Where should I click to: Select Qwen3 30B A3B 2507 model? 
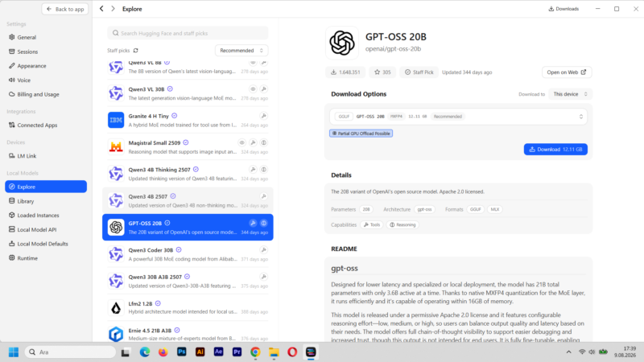[188, 281]
